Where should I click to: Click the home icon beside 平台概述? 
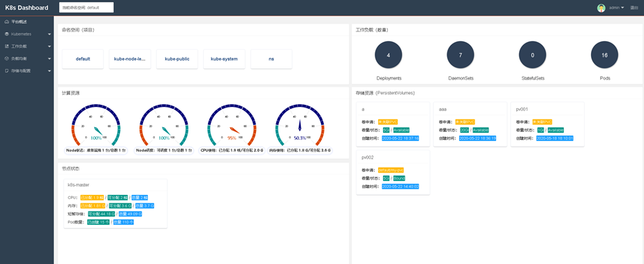(6, 22)
